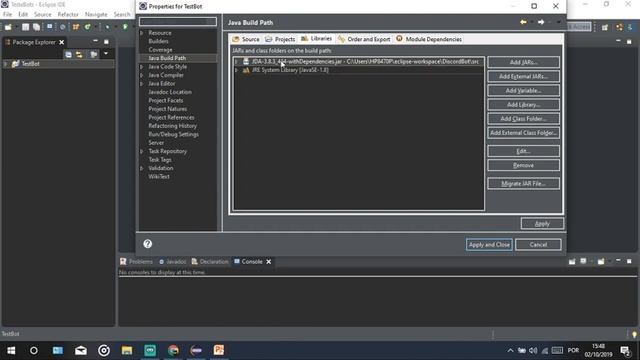640x360 pixels.
Task: Click the New Java Class green icon
Action: tap(87, 27)
